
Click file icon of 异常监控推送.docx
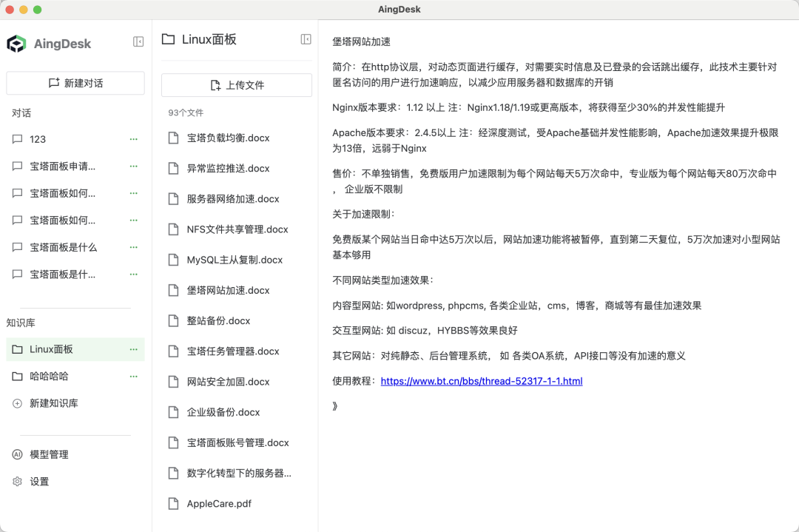tap(173, 169)
